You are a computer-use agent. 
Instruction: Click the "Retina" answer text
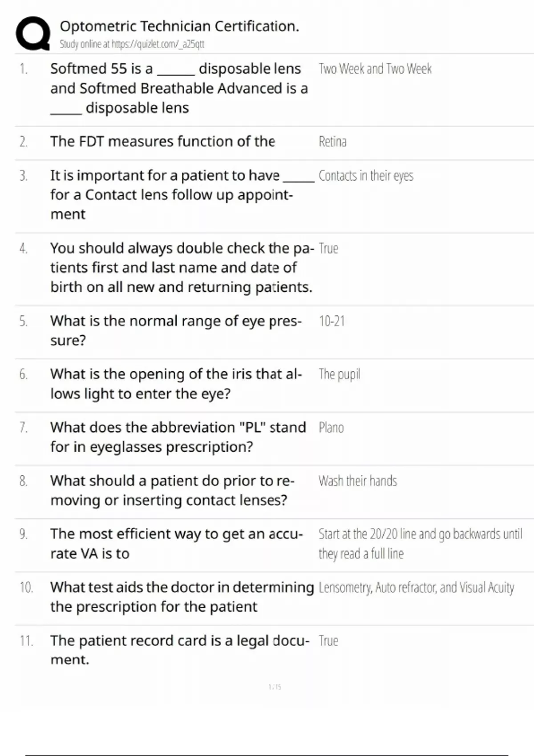pyautogui.click(x=332, y=142)
